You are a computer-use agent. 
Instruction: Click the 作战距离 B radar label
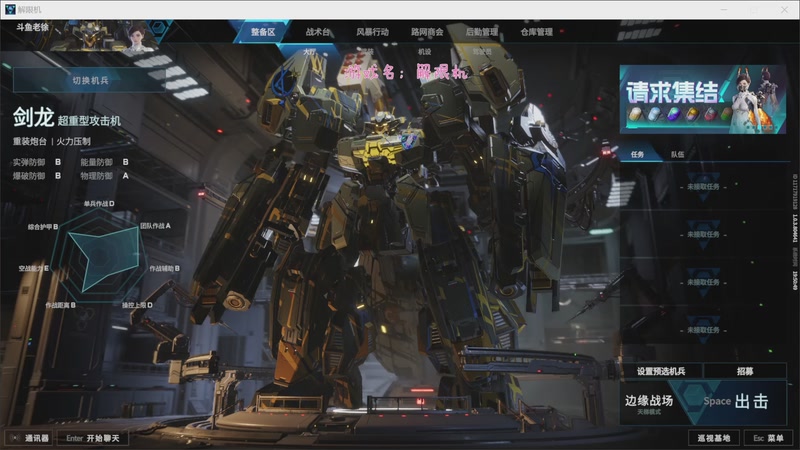60,305
